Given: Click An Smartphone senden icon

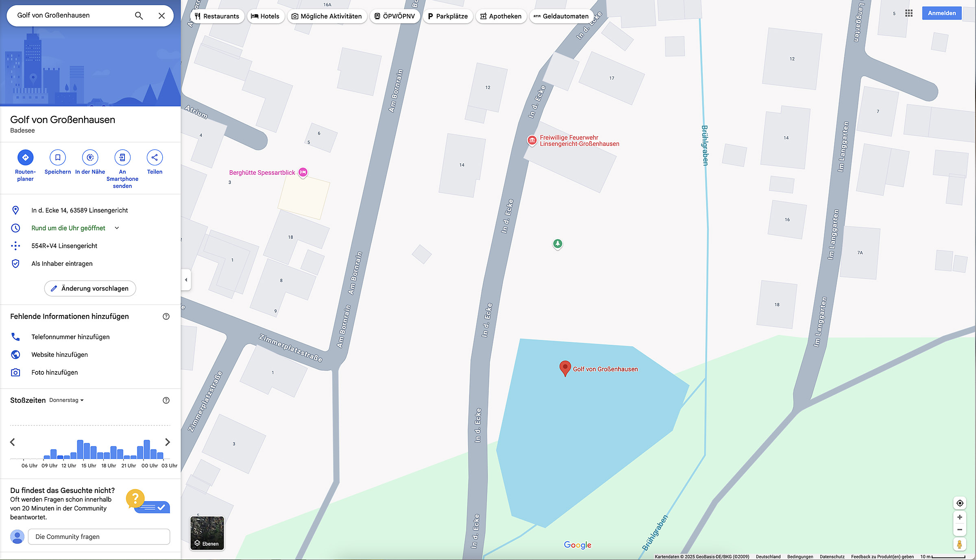Looking at the screenshot, I should pyautogui.click(x=122, y=157).
